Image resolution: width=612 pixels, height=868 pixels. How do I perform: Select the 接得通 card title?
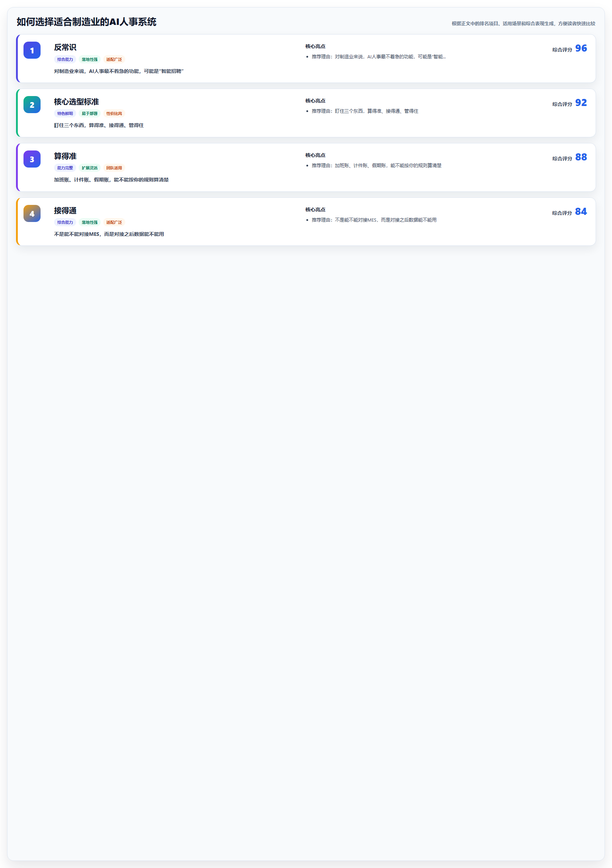(x=65, y=211)
